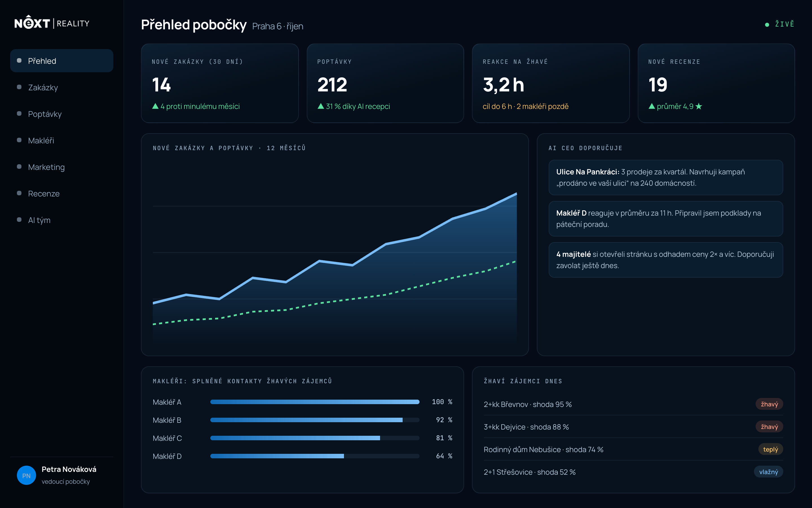Click the bullet dot beside Marketing
This screenshot has height=508, width=812.
click(19, 167)
